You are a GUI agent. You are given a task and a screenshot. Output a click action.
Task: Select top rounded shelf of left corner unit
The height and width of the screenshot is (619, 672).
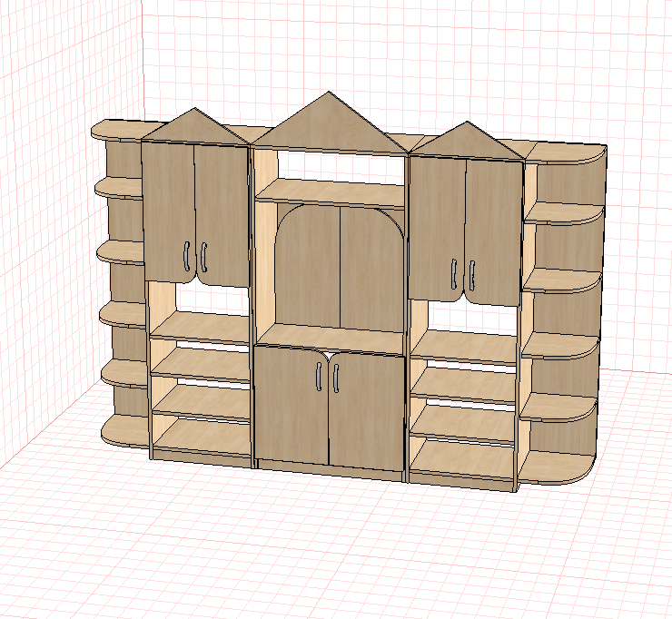pos(124,130)
